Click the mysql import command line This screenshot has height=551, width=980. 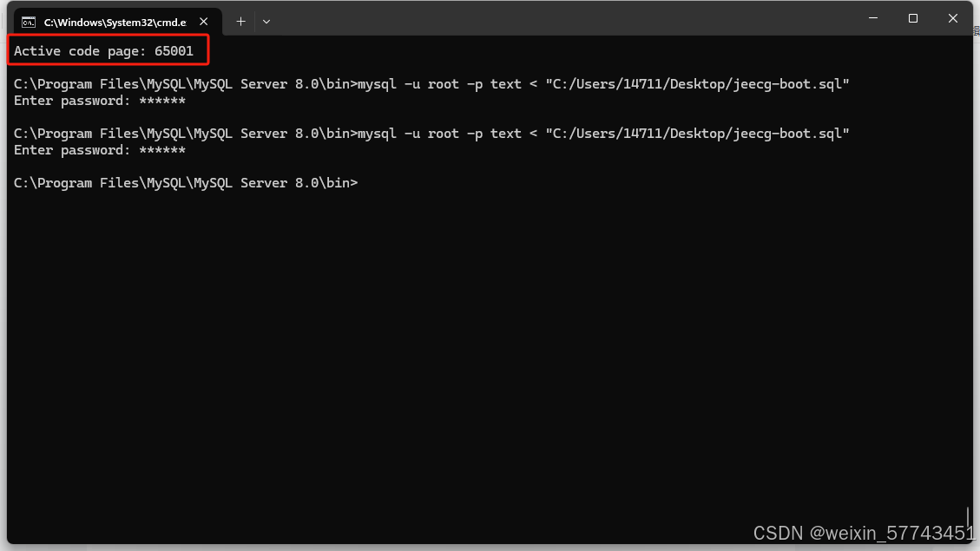click(431, 83)
